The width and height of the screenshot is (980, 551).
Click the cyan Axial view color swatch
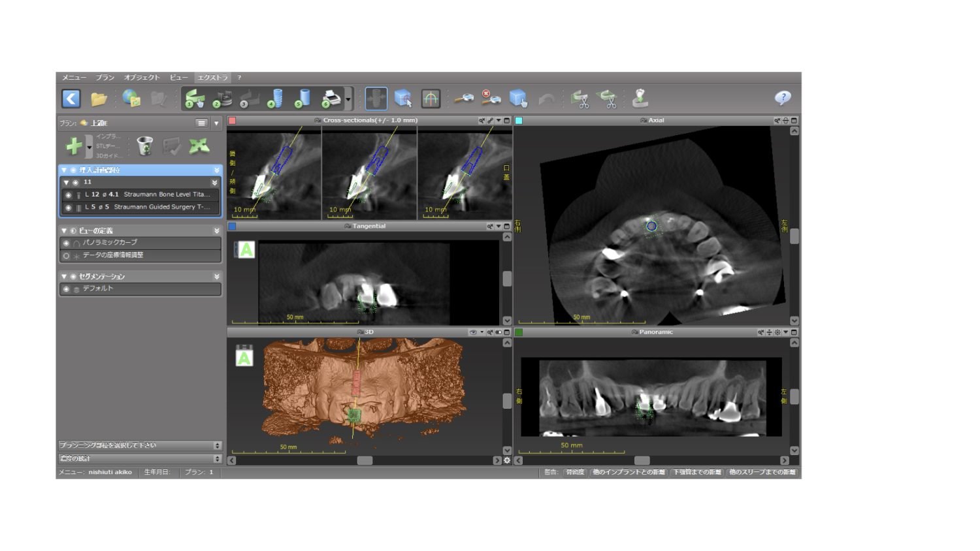[519, 121]
